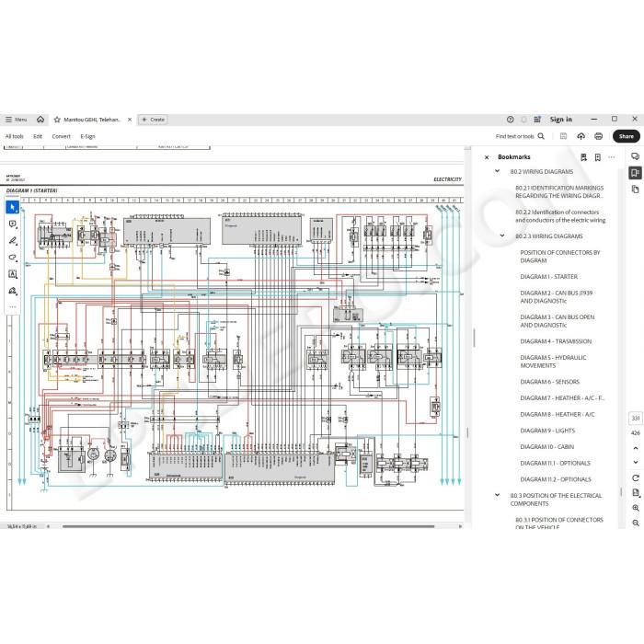644x644 pixels.
Task: Open bookmark DIAGRAM 4 - TRASMISSION
Action: click(556, 341)
